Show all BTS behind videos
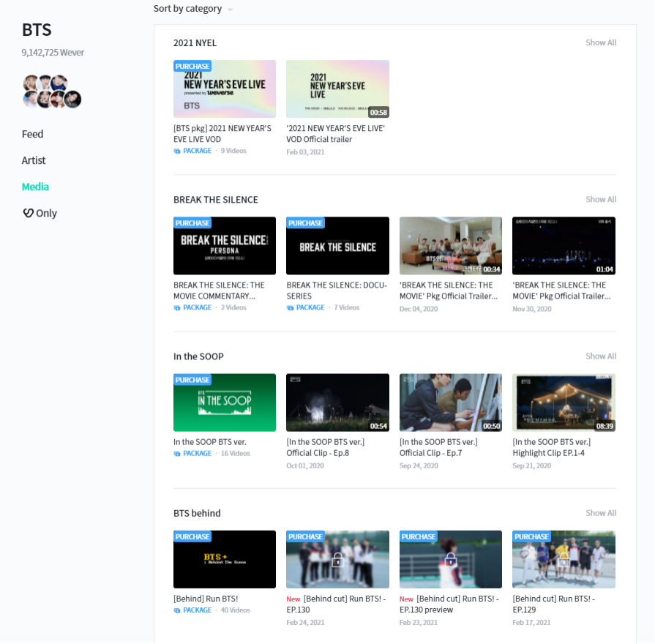This screenshot has height=644, width=655. click(600, 513)
